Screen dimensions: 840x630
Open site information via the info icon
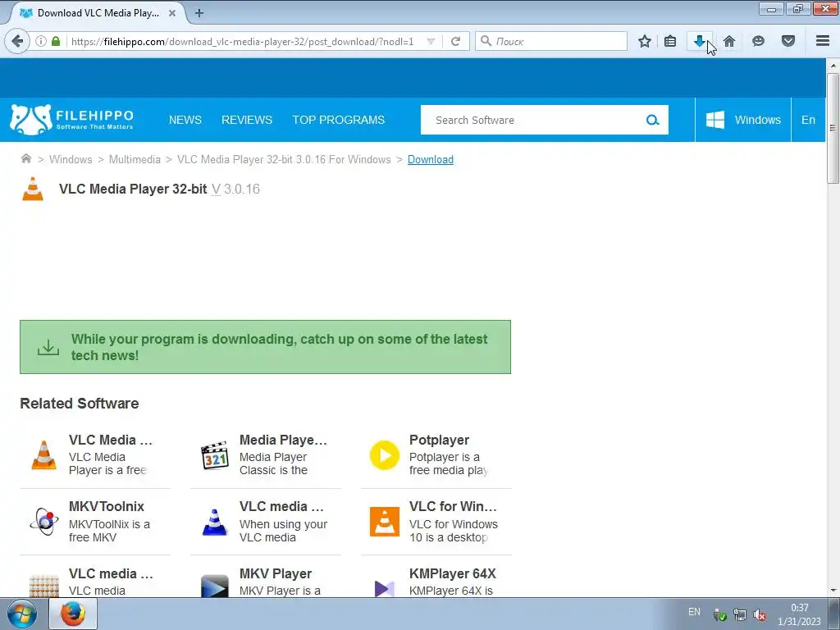41,41
